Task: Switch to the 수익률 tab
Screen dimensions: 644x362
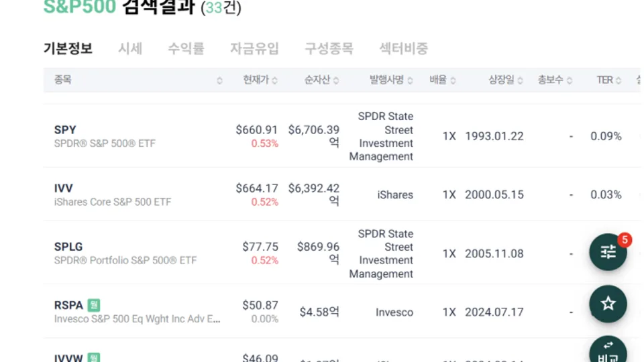Action: coord(186,48)
